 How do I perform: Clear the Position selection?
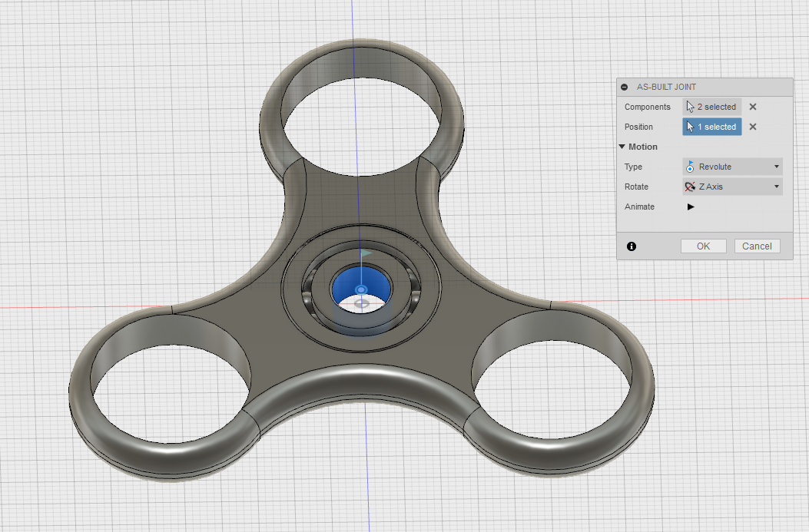pyautogui.click(x=753, y=127)
